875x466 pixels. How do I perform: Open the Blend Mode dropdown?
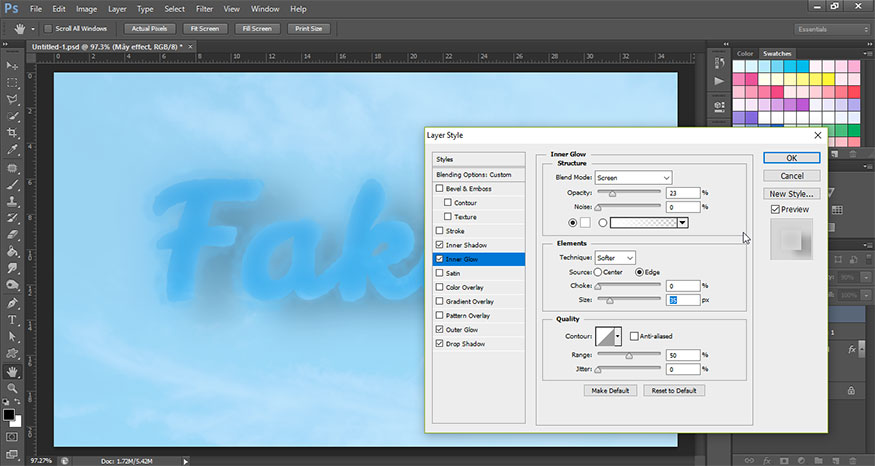(x=633, y=177)
